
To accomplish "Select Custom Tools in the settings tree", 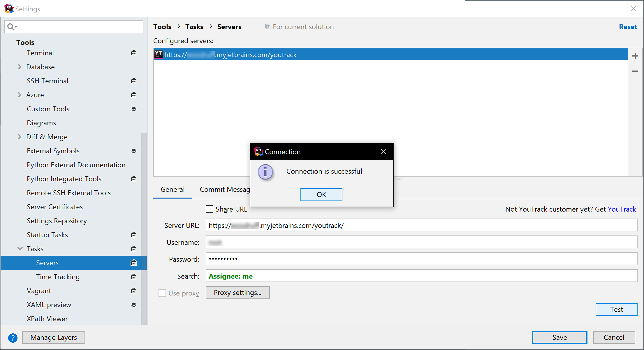I will coord(48,109).
